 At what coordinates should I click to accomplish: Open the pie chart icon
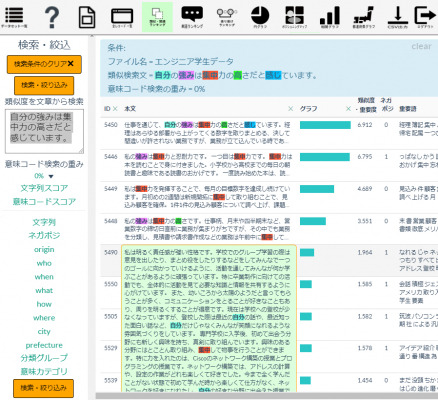[260, 17]
